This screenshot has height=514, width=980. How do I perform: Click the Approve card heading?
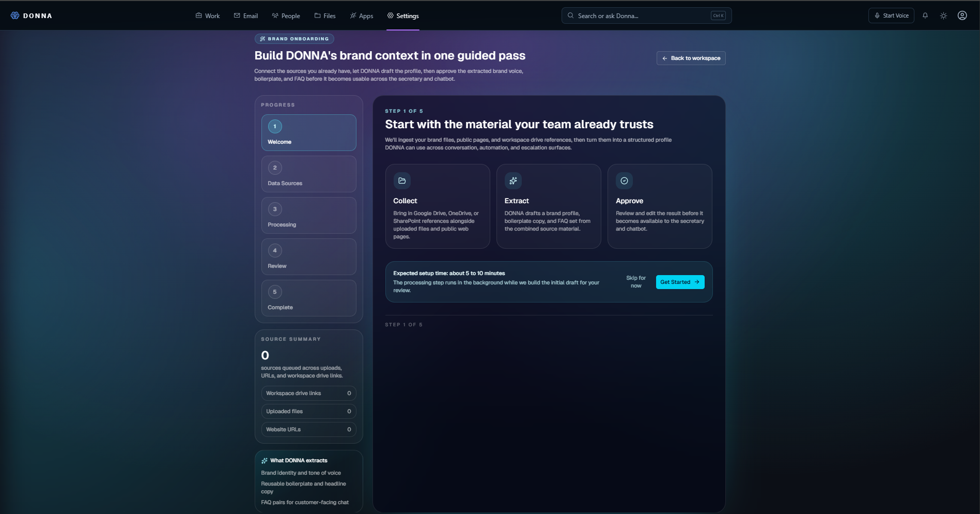pyautogui.click(x=629, y=201)
